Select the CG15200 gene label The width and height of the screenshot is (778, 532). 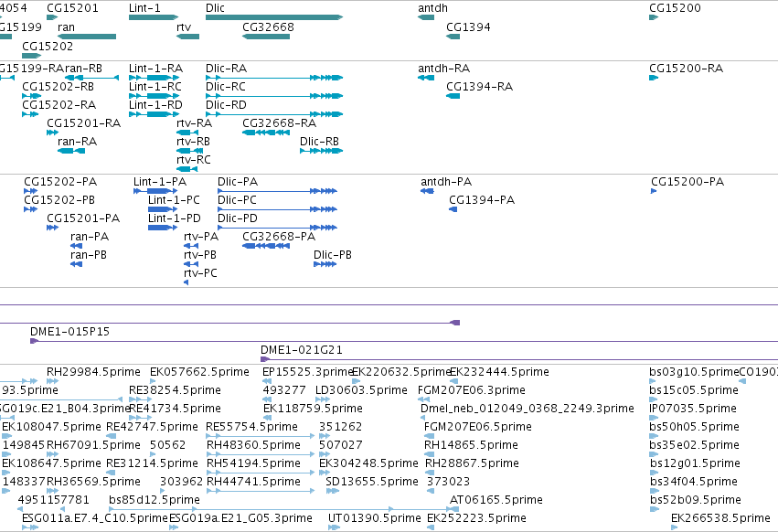point(675,8)
